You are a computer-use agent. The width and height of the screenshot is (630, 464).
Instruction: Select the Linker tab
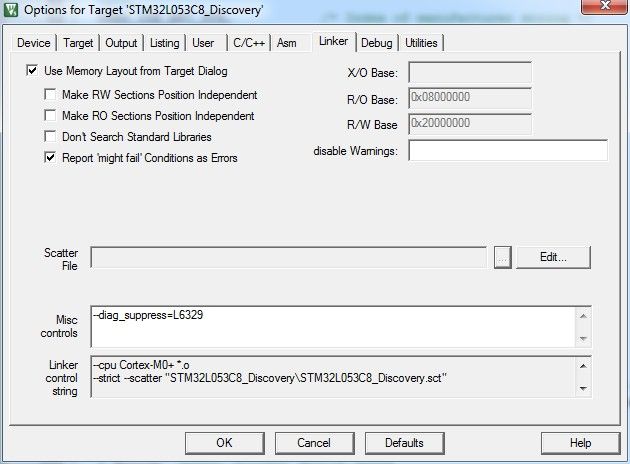333,41
